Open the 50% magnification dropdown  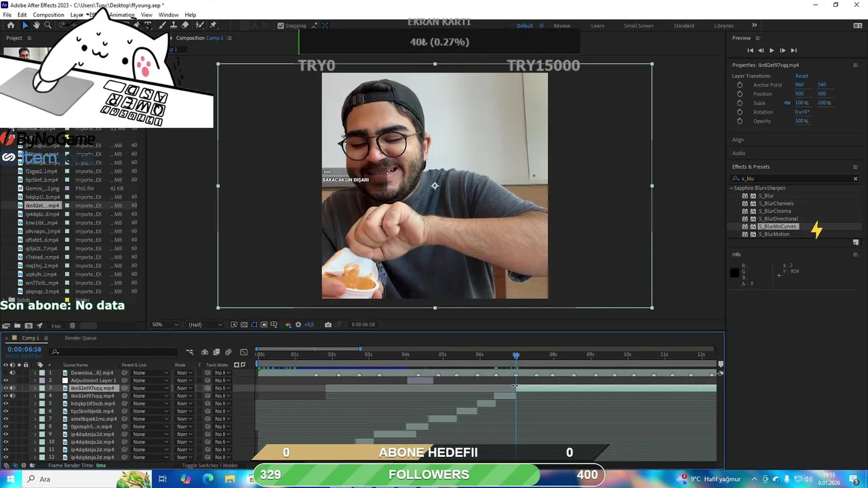tap(166, 325)
